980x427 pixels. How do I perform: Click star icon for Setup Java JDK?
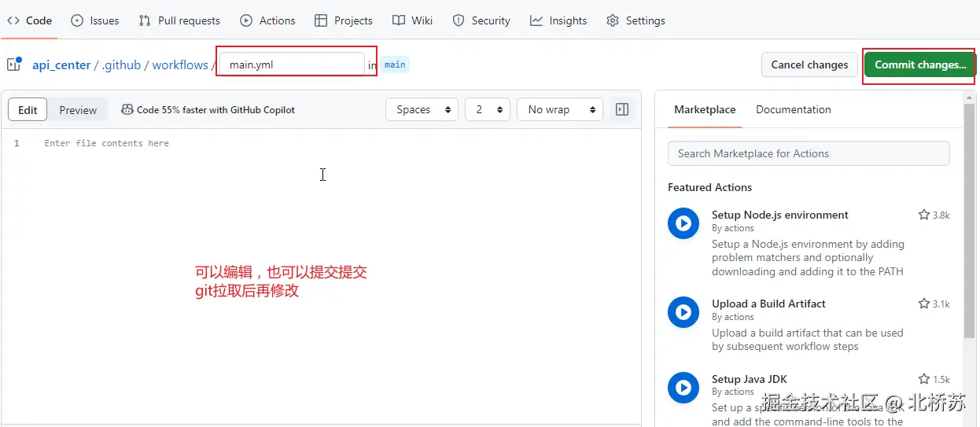(924, 379)
